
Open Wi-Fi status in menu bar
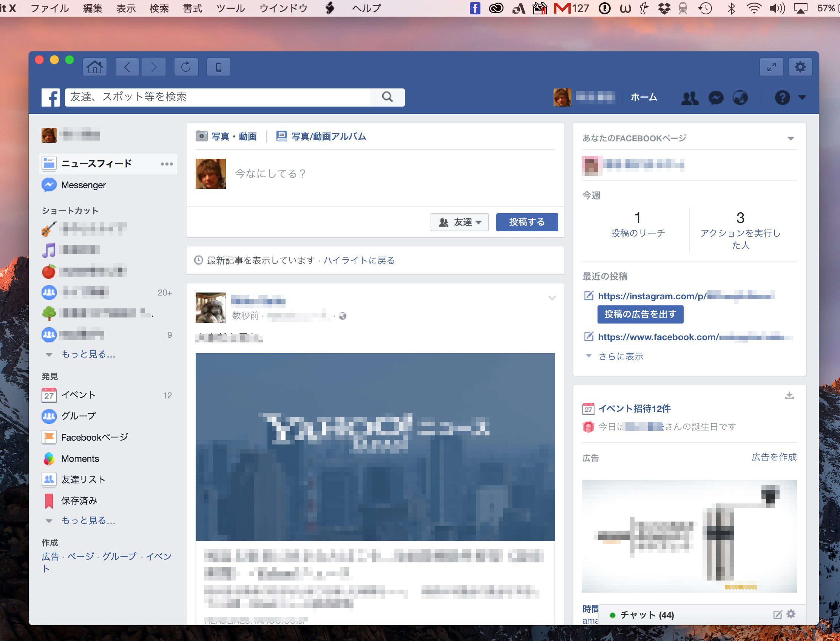[x=754, y=8]
